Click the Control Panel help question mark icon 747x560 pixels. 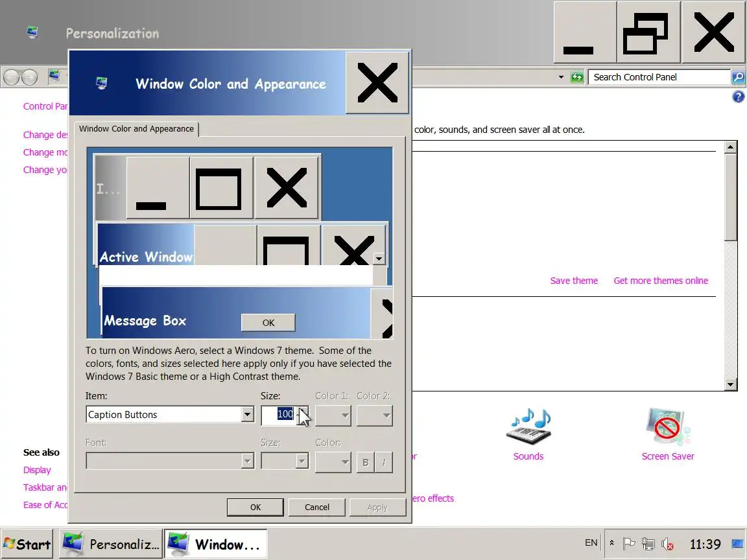738,97
